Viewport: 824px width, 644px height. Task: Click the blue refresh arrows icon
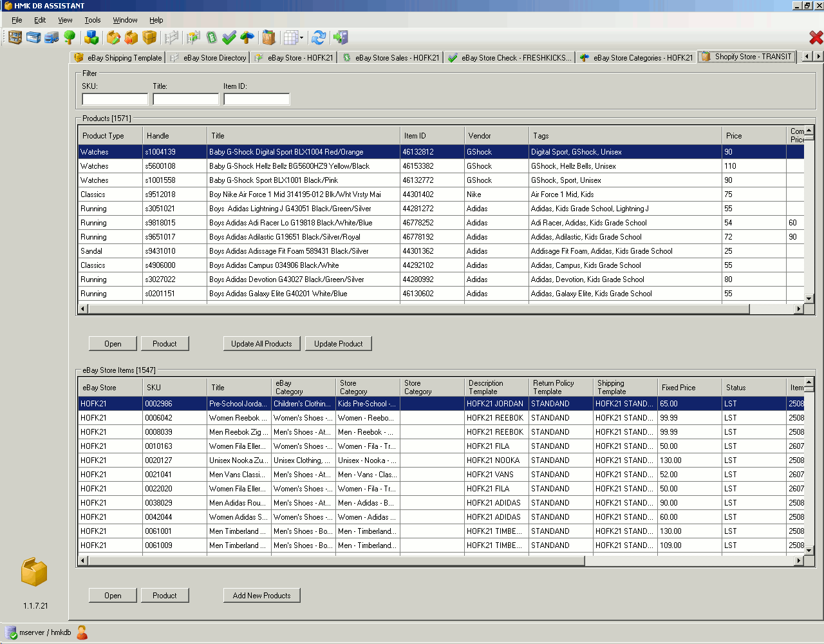pyautogui.click(x=319, y=37)
